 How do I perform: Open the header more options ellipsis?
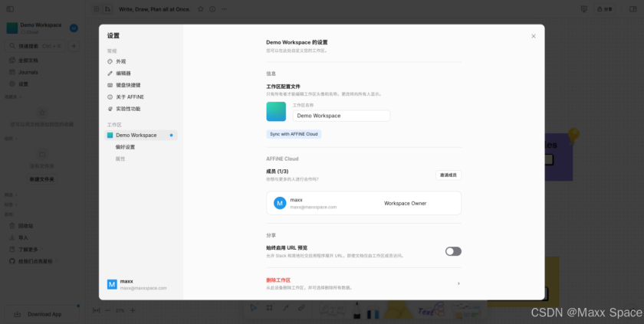click(224, 9)
